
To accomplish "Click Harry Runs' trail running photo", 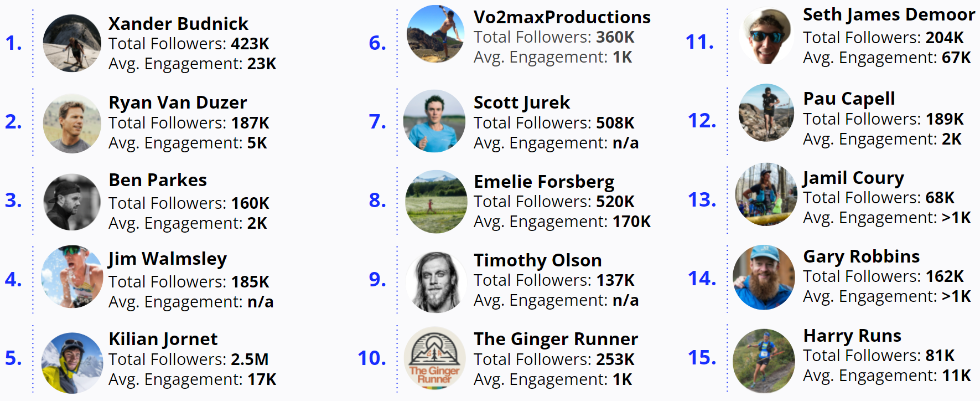I will [764, 361].
